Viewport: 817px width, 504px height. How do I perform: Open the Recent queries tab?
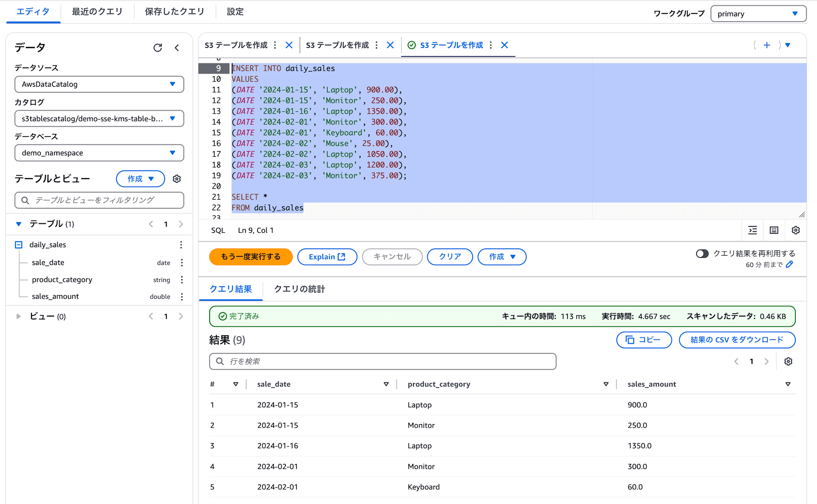click(x=97, y=12)
